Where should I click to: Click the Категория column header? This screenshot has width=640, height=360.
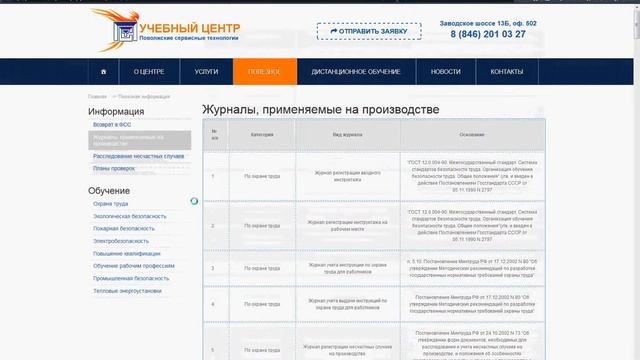(x=262, y=135)
